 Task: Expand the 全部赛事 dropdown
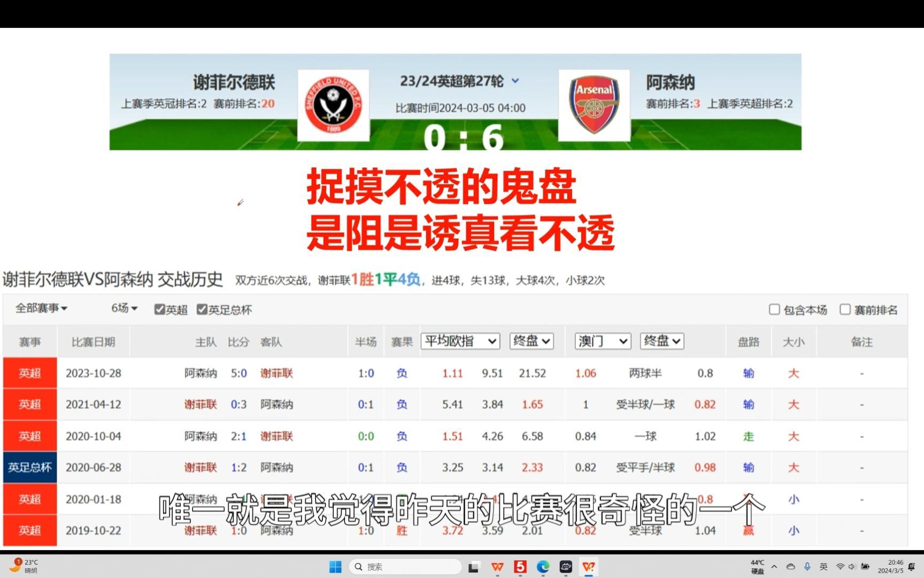coord(41,308)
